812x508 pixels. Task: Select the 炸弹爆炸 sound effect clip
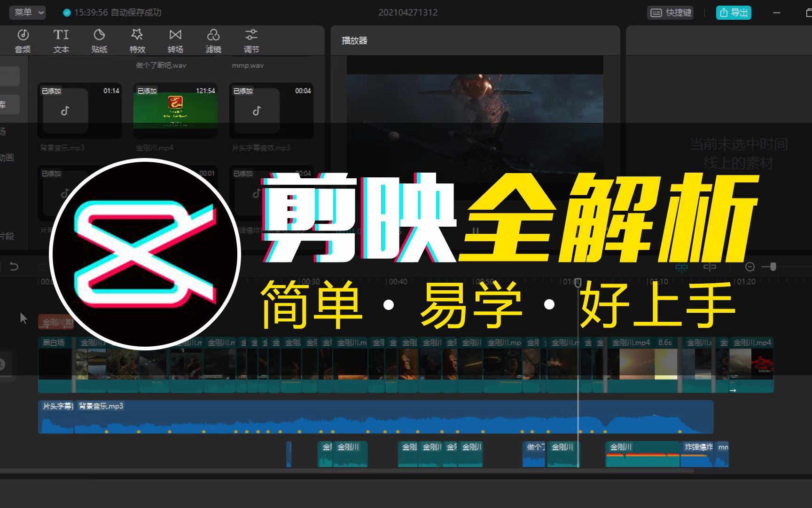[697, 454]
